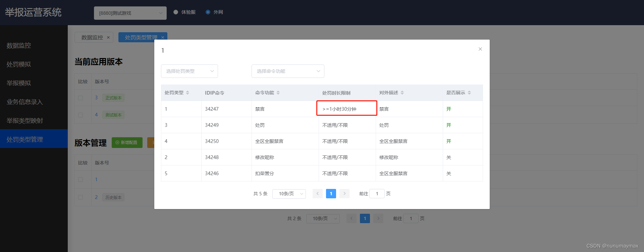Open the 选择命令功能 dropdown
644x252 pixels.
[288, 71]
